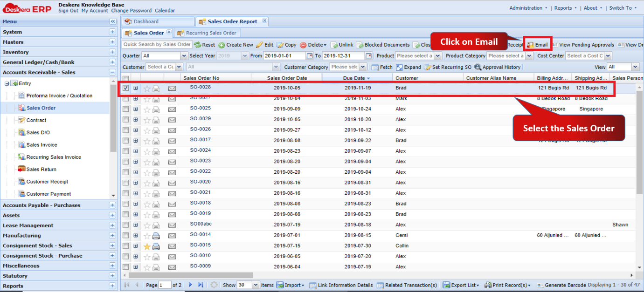Click the Change Password link
Image resolution: width=644 pixels, height=293 pixels.
click(131, 11)
